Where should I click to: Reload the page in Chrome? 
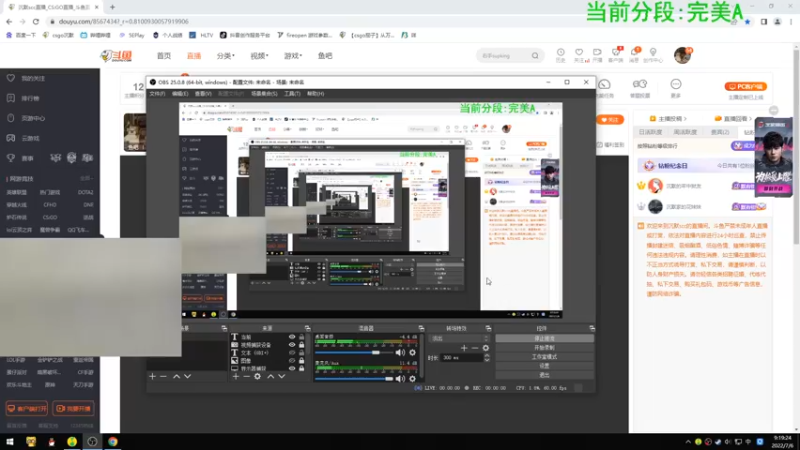(x=36, y=21)
